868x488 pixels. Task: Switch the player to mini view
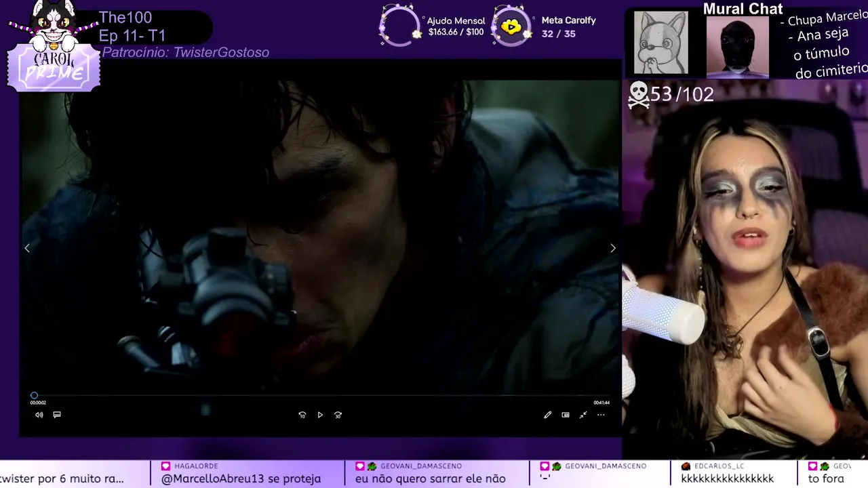(x=566, y=415)
